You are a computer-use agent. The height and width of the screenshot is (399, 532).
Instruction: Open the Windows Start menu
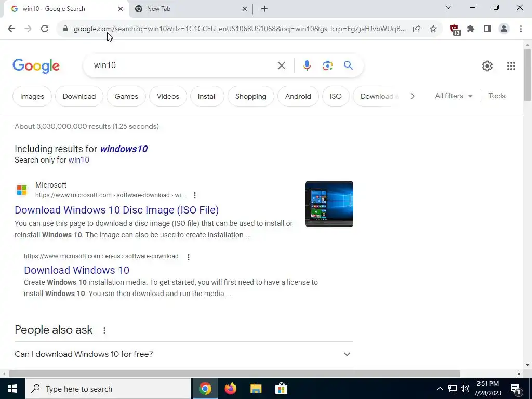[12, 389]
